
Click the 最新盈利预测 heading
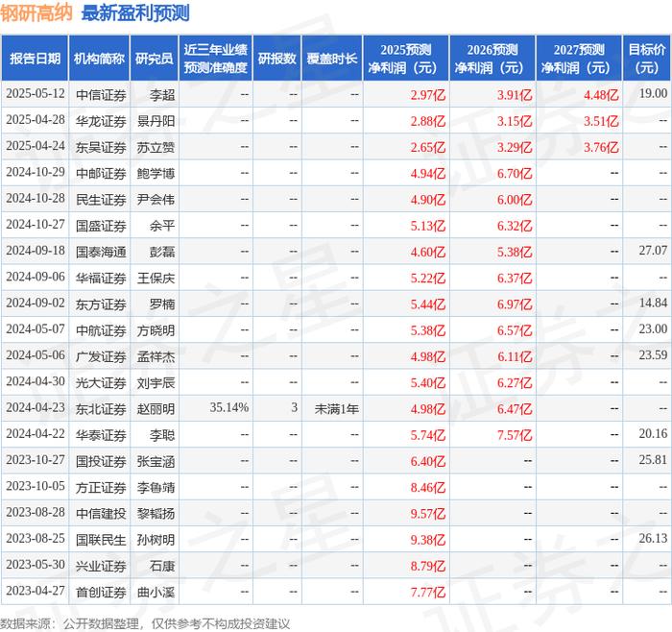pyautogui.click(x=135, y=12)
